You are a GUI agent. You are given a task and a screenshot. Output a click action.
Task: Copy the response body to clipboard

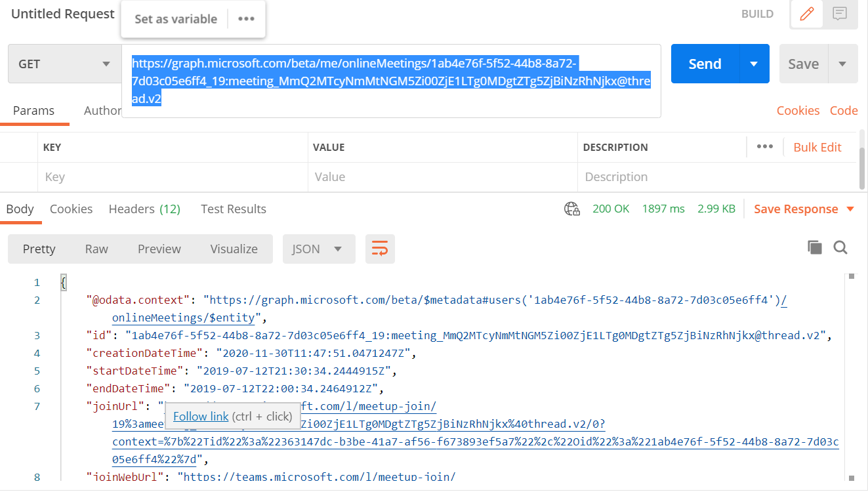click(x=814, y=247)
